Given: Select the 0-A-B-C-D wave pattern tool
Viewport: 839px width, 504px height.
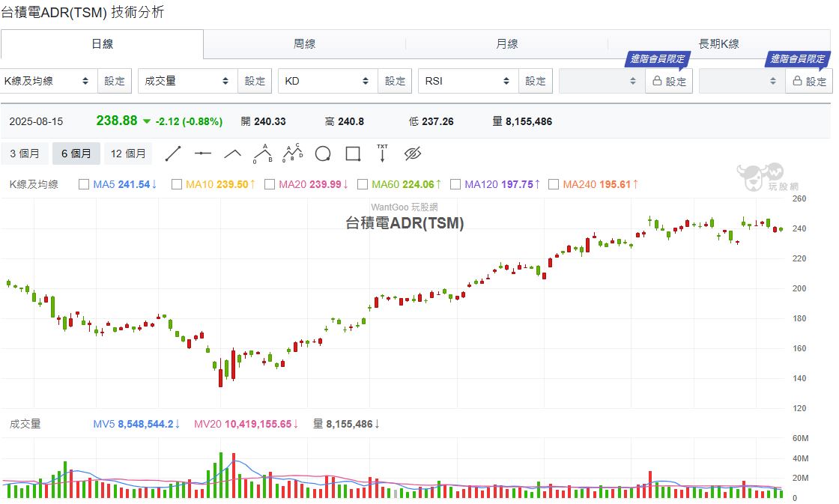Looking at the screenshot, I should 292,154.
